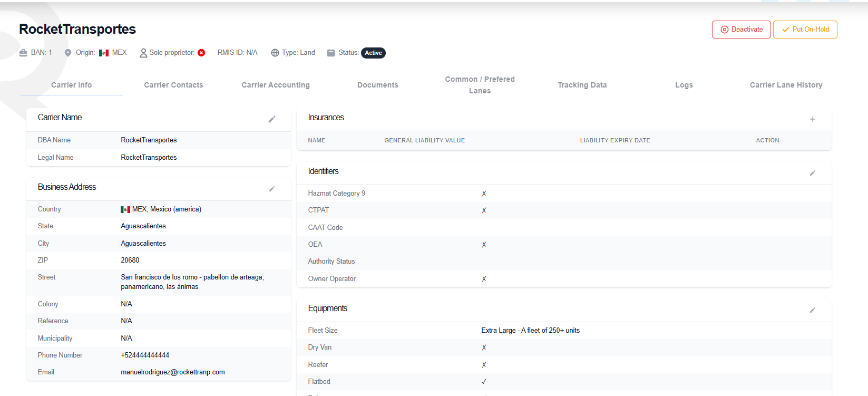The image size is (868, 396).
Task: Click the DBA Name value RocketTransportes
Action: [x=149, y=140]
